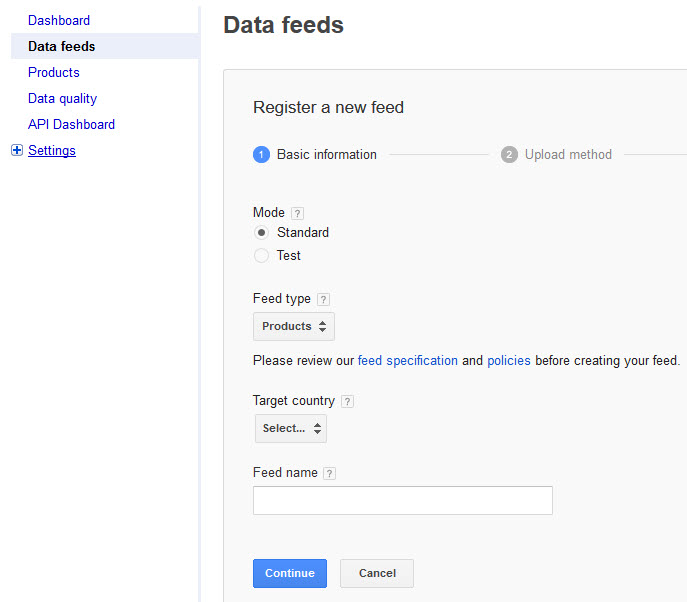Click the Cancel button

pos(377,573)
